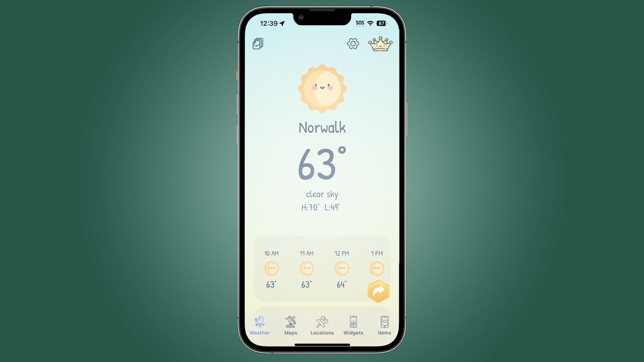Tap the 1 PM forecast entry
Viewport: 644px width, 362px height.
click(376, 267)
